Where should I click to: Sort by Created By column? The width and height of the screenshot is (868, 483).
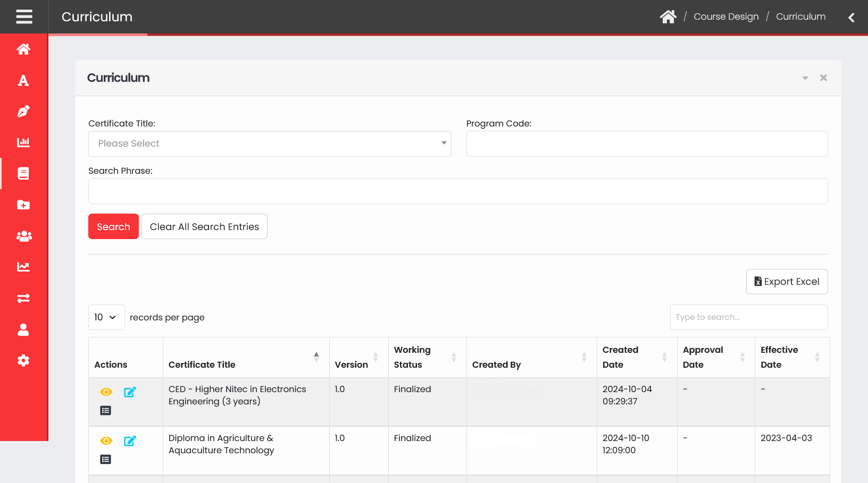[532, 357]
